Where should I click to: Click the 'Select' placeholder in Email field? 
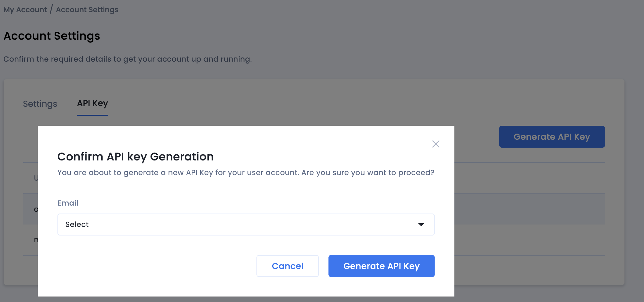coord(77,225)
